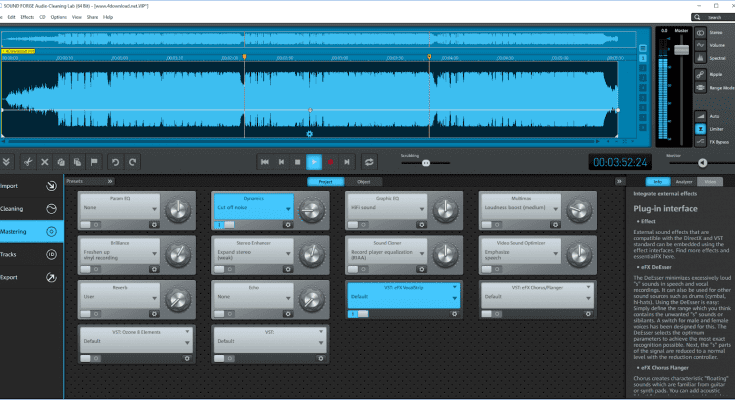The image size is (735, 400).
Task: Open the Multimax preset dropdown
Action: click(555, 211)
